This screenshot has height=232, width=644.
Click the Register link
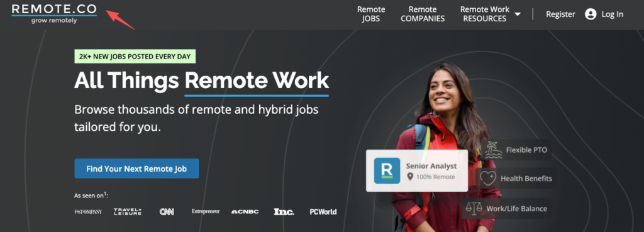pyautogui.click(x=560, y=14)
